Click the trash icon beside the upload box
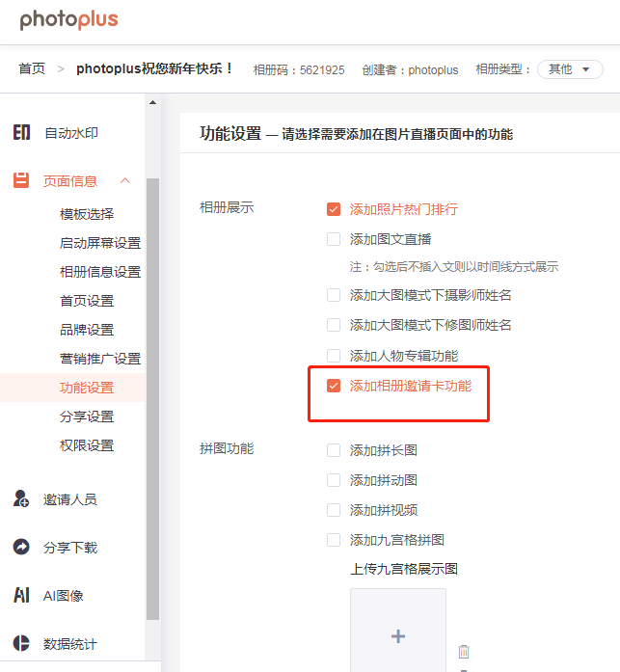This screenshot has height=672, width=620. coord(464,652)
